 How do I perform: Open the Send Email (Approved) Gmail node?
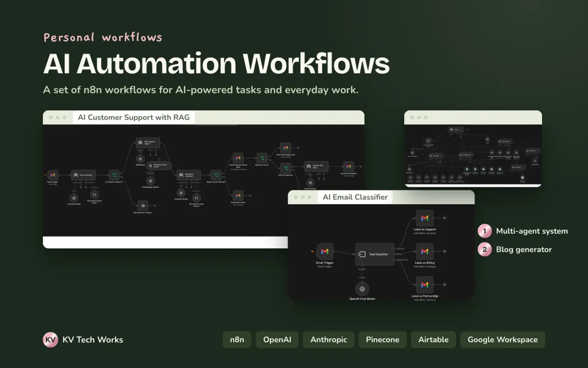pos(286,148)
